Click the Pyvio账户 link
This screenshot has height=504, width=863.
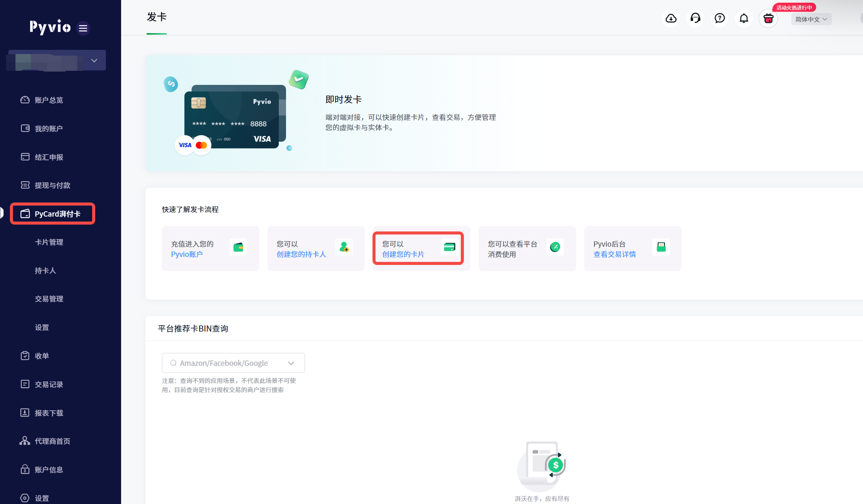[187, 254]
